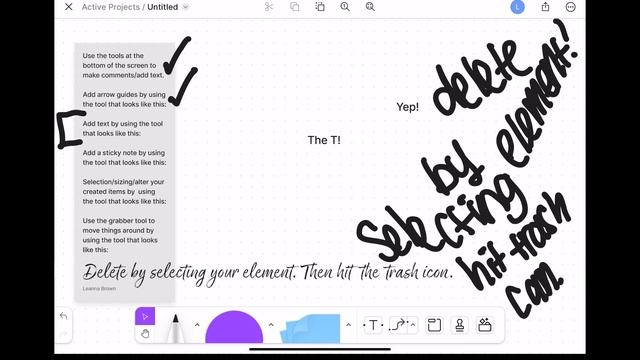640x360 pixels.
Task: Select the stamp tool
Action: click(x=460, y=325)
